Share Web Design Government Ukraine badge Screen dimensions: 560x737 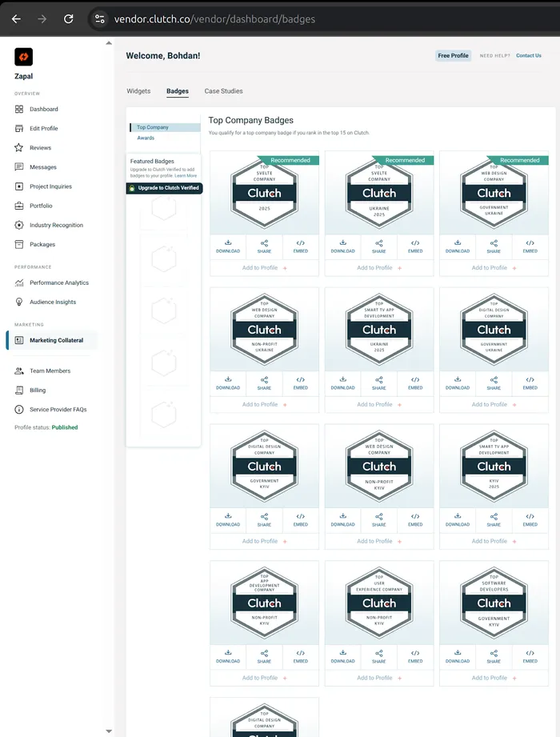494,246
